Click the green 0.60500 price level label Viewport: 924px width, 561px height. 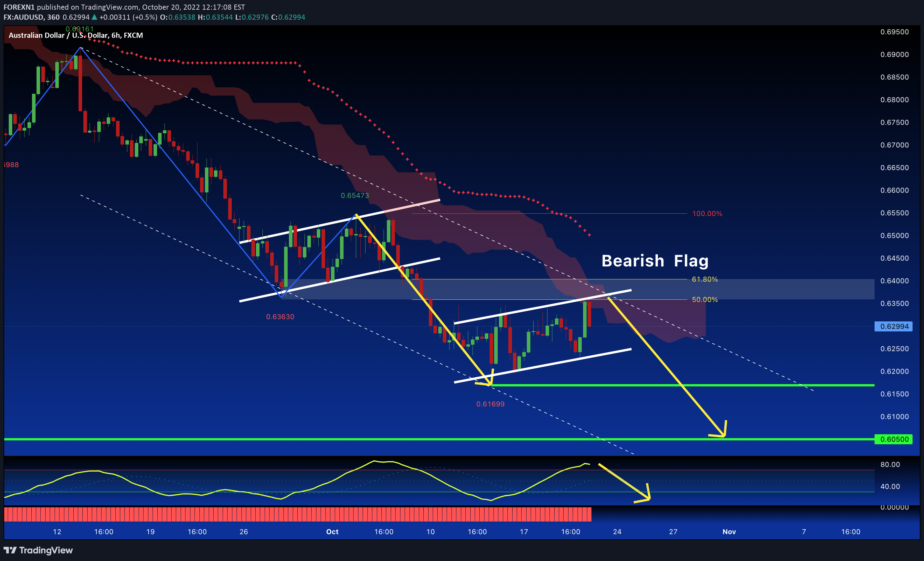click(894, 439)
